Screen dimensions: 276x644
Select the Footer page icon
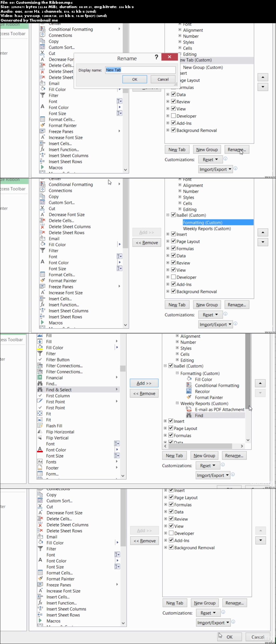[x=40, y=467]
